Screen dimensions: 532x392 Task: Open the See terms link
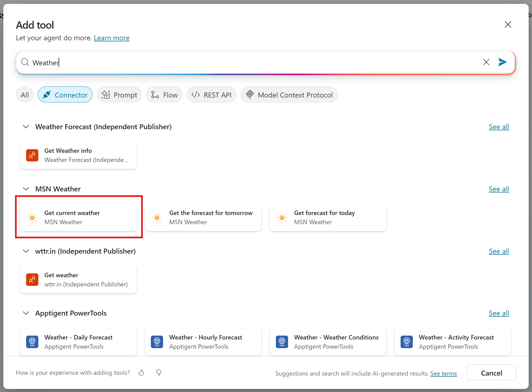(444, 373)
